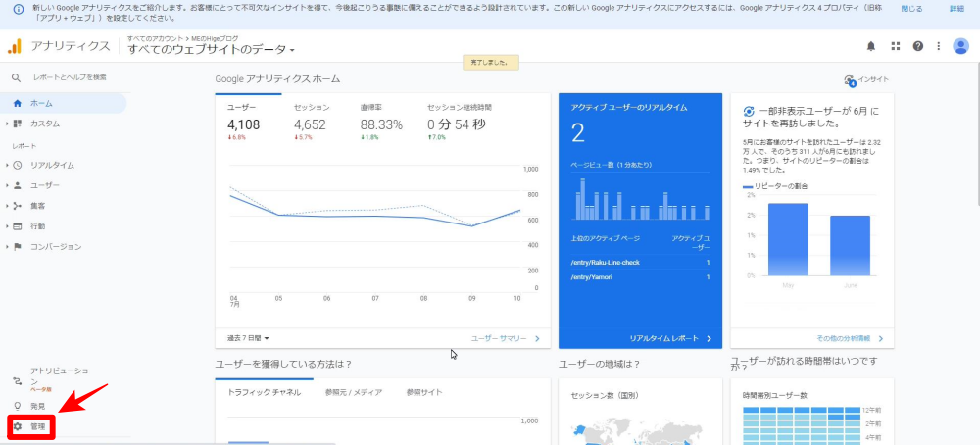980x445 pixels.
Task: Click the /entry/Raku-Line-check active page row
Action: pos(641,263)
